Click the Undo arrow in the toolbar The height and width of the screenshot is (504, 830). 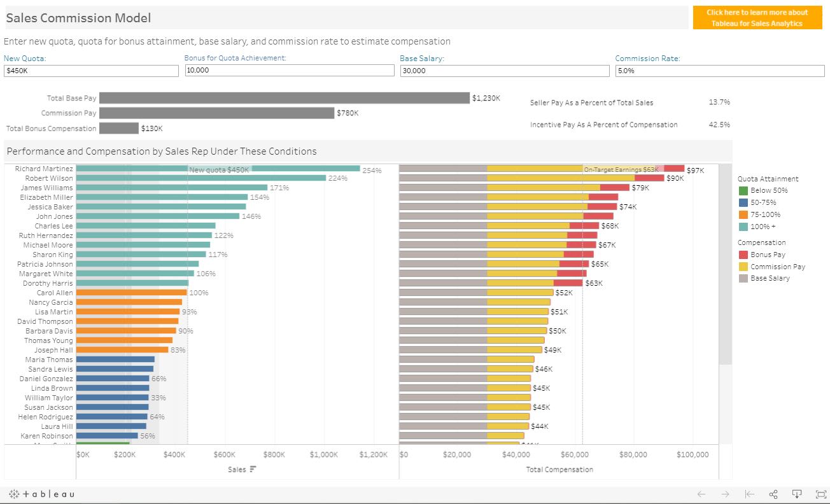point(701,494)
